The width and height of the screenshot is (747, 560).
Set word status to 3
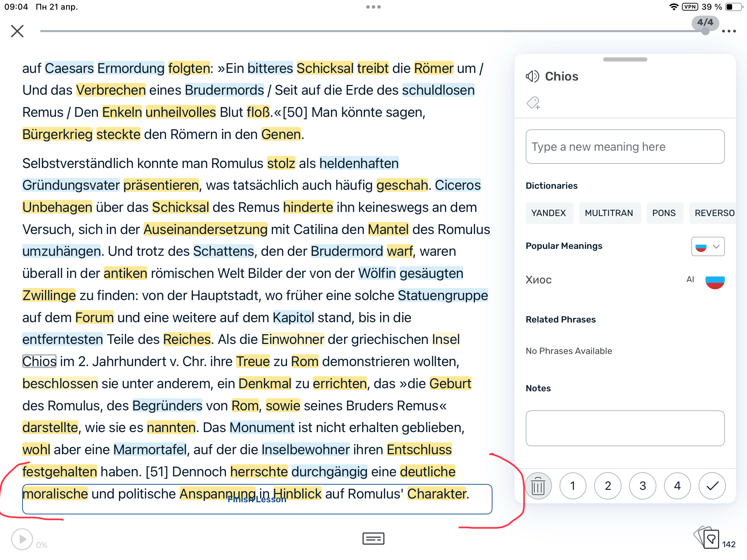pyautogui.click(x=643, y=486)
